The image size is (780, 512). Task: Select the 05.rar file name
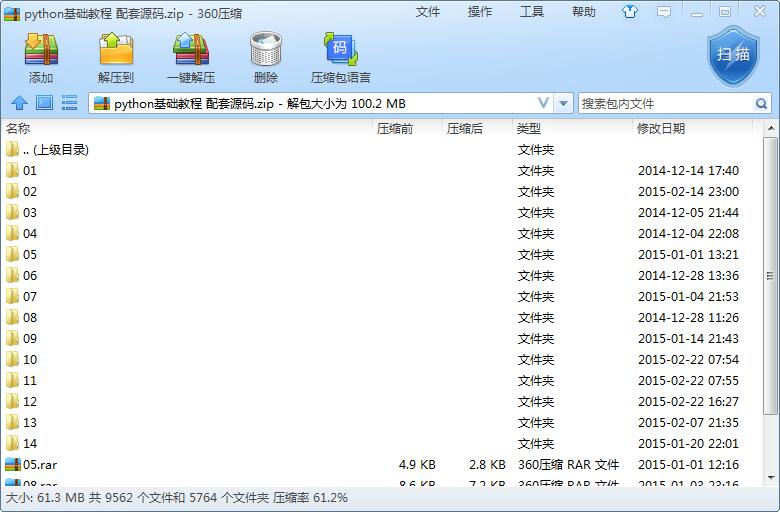click(x=40, y=464)
